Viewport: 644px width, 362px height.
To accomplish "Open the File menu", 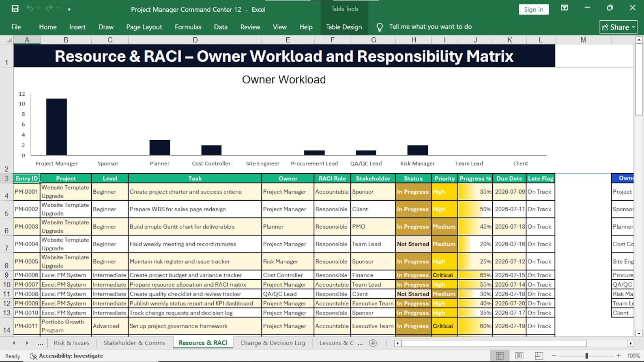I will (x=16, y=27).
